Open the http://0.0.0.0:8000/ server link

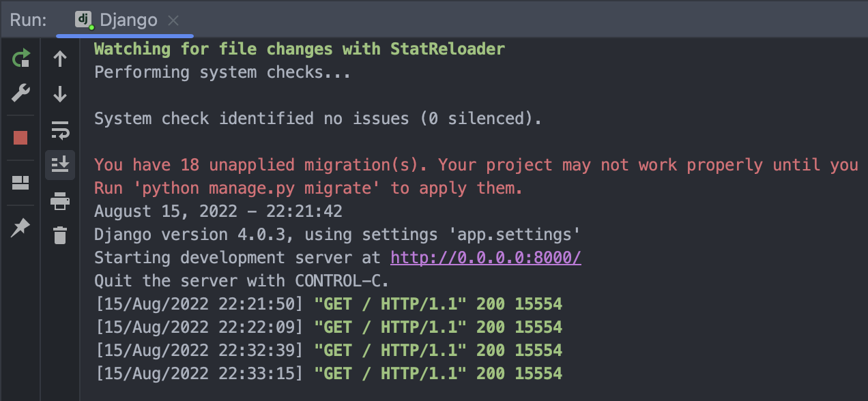pyautogui.click(x=485, y=257)
